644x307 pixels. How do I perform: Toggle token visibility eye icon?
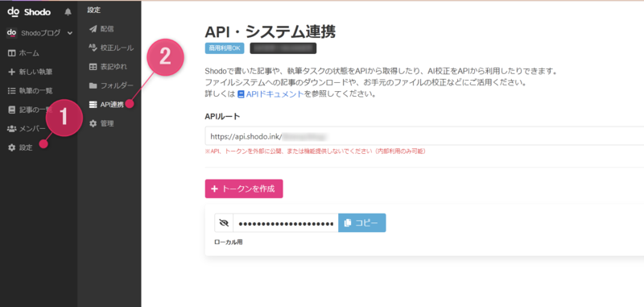[x=224, y=222]
